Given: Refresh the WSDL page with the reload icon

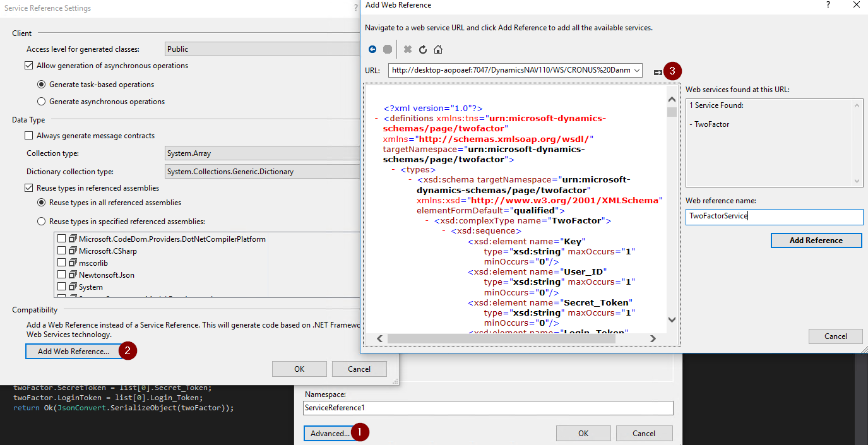Looking at the screenshot, I should click(x=422, y=49).
